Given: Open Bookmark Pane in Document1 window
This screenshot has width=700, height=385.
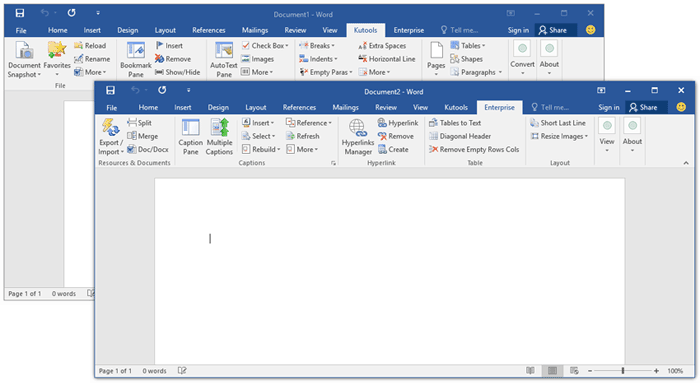Looking at the screenshot, I should click(x=136, y=60).
